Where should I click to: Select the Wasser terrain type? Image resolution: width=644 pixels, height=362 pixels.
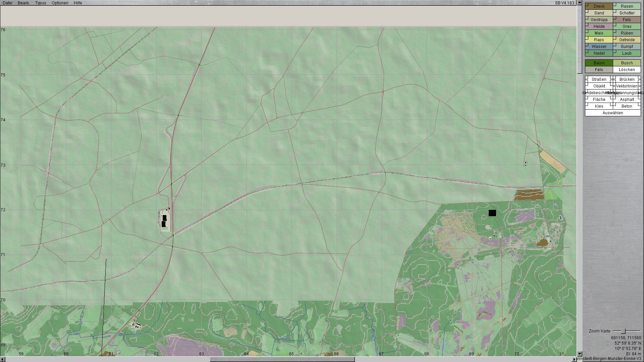point(599,47)
